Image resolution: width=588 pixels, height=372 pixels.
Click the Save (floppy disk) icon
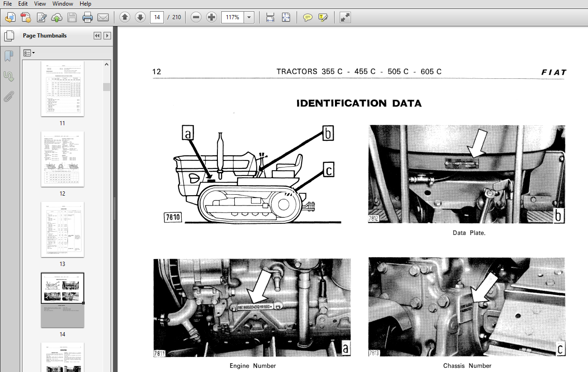(72, 18)
